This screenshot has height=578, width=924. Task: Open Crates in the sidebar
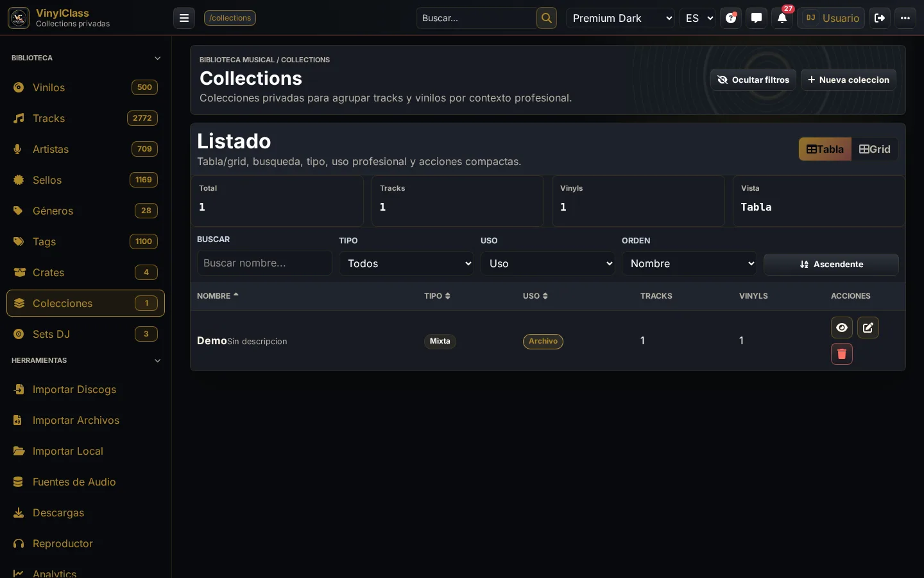[x=85, y=272]
